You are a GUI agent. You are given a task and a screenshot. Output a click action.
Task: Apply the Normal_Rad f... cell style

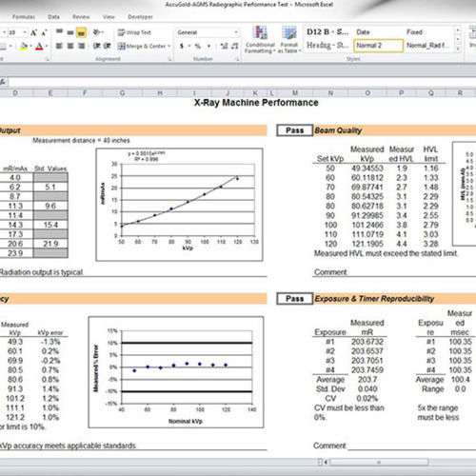pos(428,46)
